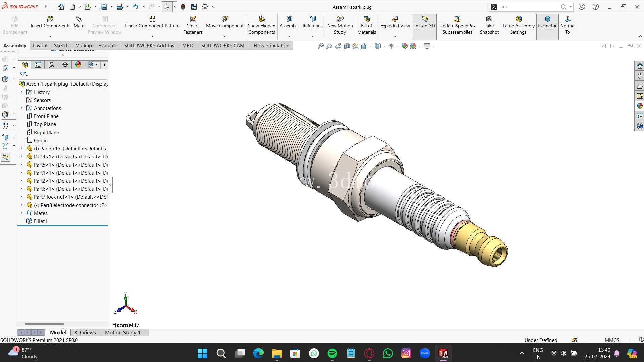Expand the Mates folder in tree

(21, 213)
